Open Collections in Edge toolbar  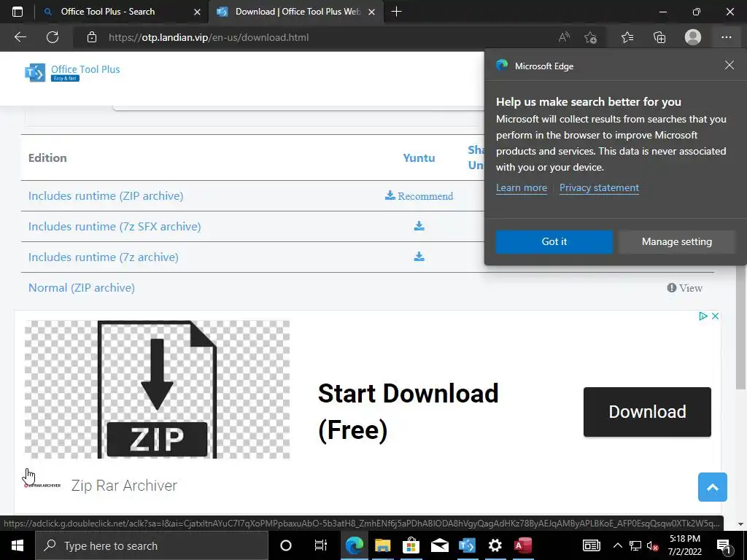click(659, 37)
